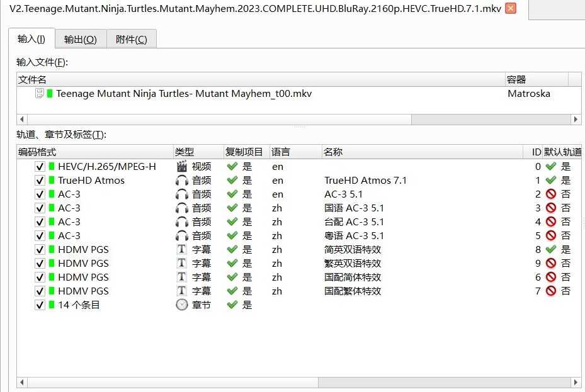Toggle the 台配 AC-3 5.1 track checkbox
Viewport: 585px width, 392px height.
pos(40,221)
